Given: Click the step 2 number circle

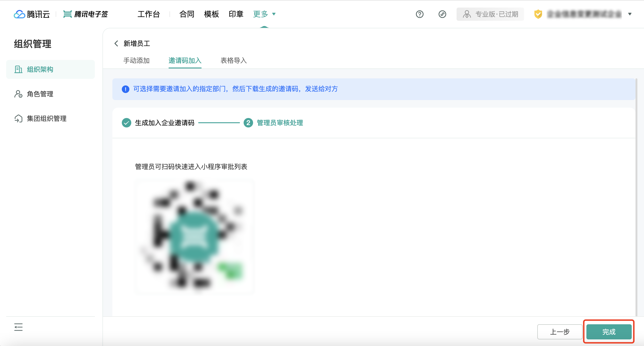Looking at the screenshot, I should point(248,123).
